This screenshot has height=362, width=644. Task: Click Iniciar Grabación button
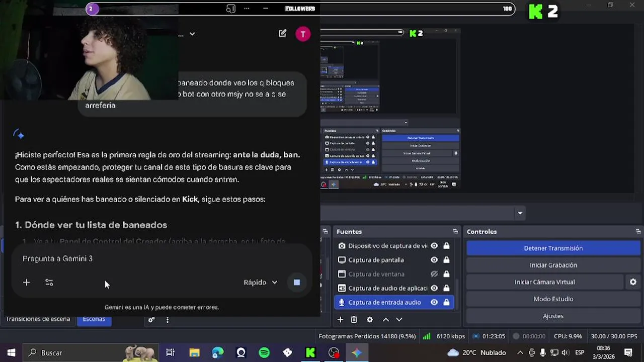coord(553,265)
